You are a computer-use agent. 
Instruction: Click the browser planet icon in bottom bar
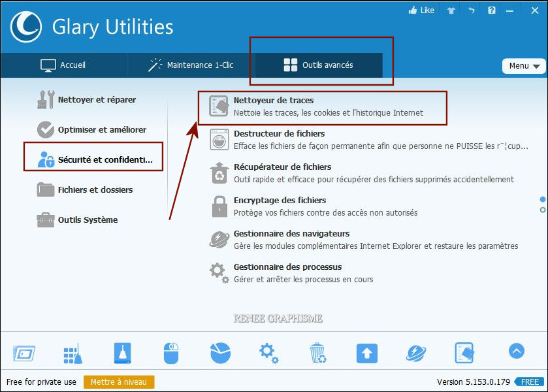(416, 353)
